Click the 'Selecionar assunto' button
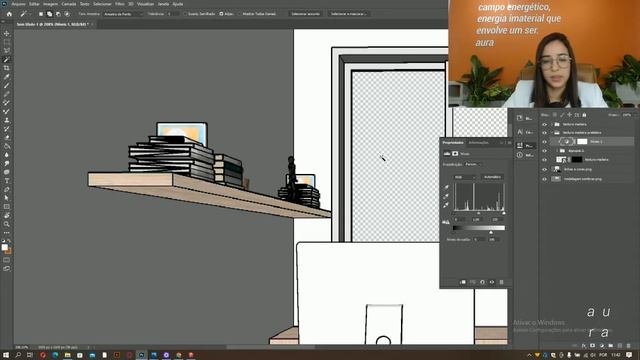Image resolution: width=640 pixels, height=360 pixels. point(305,14)
